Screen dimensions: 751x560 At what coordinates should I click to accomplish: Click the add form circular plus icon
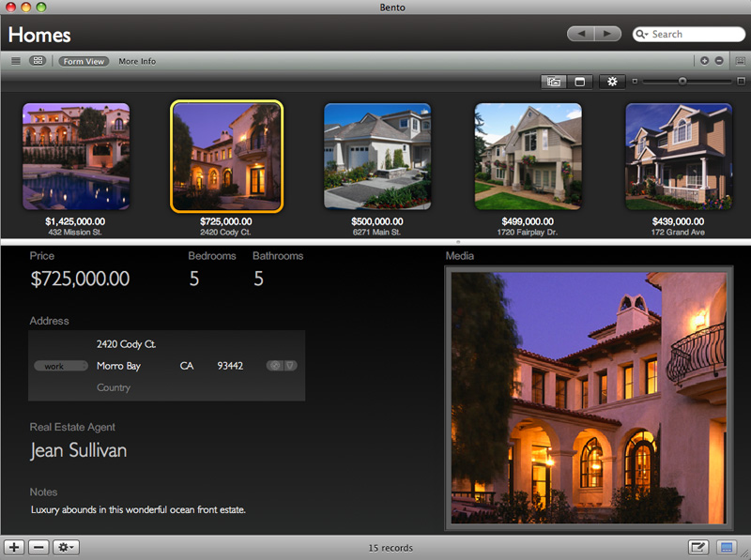[x=705, y=61]
